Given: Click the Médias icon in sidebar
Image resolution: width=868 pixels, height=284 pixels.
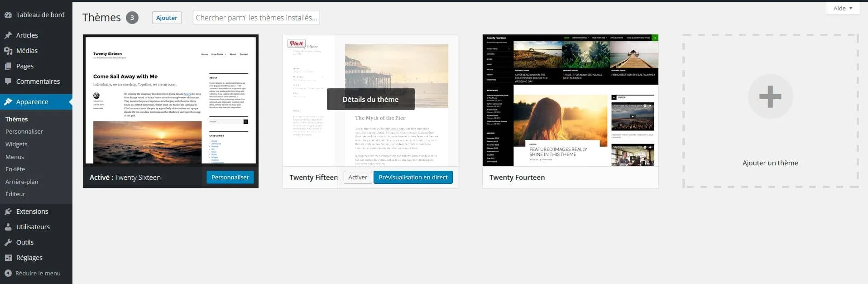Looking at the screenshot, I should coord(8,51).
